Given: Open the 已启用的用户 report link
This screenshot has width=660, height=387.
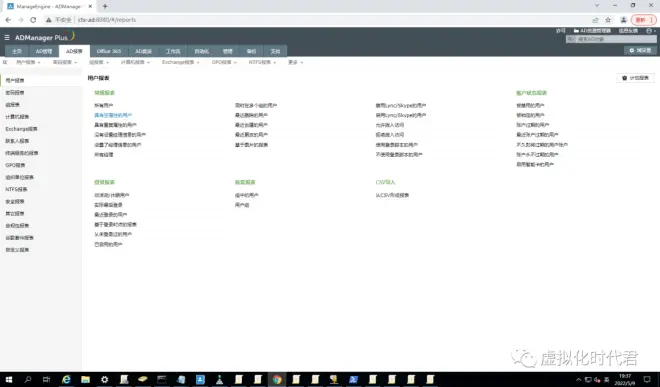Looking at the screenshot, I should pos(108,244).
